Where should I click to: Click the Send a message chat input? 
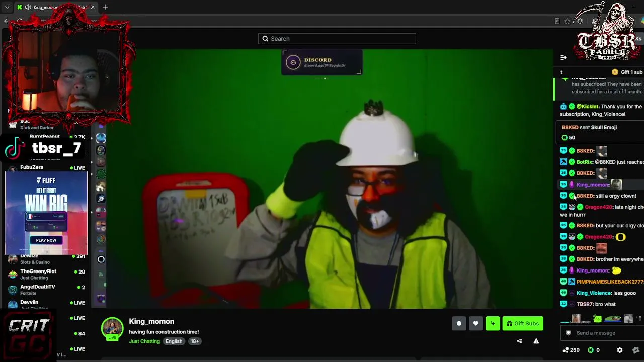[603, 333]
